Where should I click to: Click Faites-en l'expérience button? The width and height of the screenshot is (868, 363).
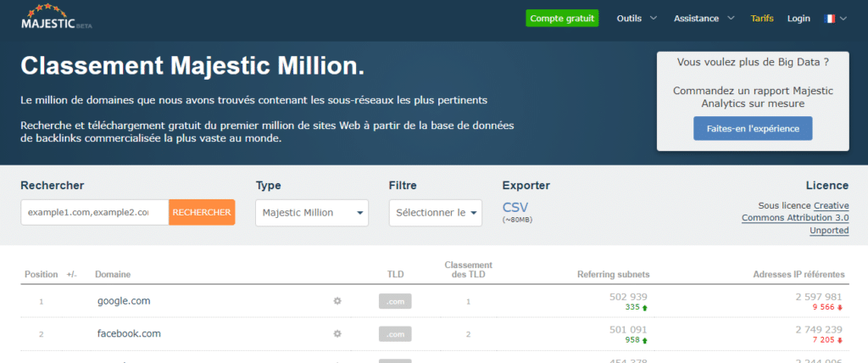click(x=753, y=129)
